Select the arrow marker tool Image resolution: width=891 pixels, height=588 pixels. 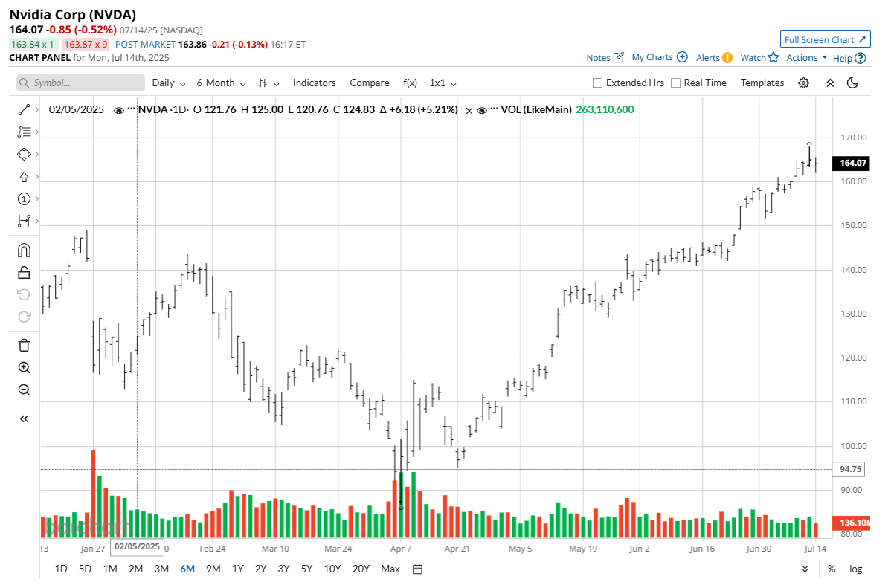pyautogui.click(x=24, y=177)
